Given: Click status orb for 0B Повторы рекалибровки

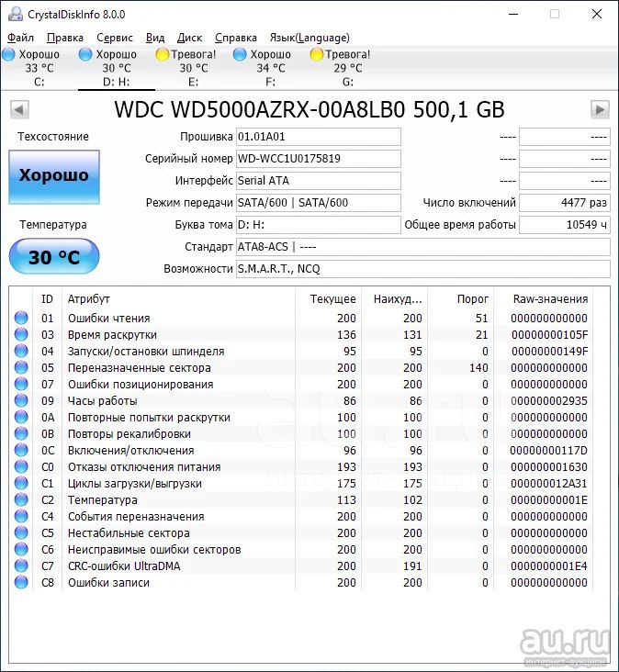Looking at the screenshot, I should point(21,433).
